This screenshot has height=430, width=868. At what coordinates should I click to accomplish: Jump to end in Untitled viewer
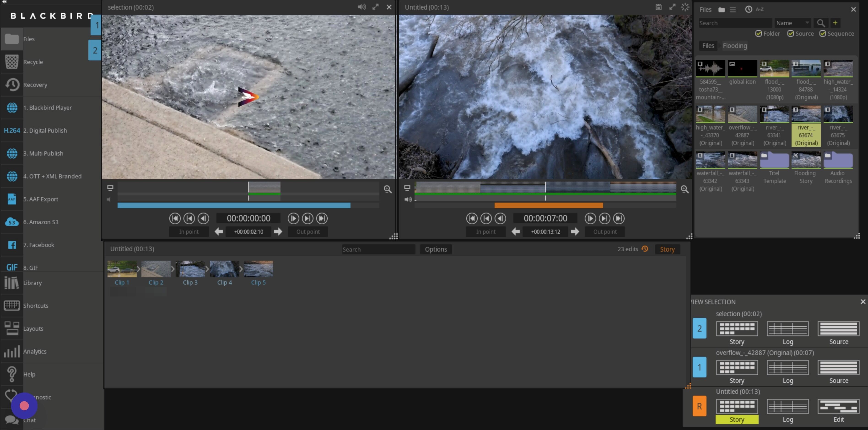coord(619,218)
